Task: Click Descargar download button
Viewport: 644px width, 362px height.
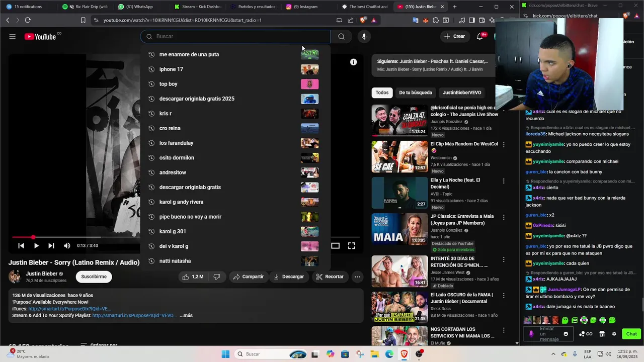Action: pos(289,277)
